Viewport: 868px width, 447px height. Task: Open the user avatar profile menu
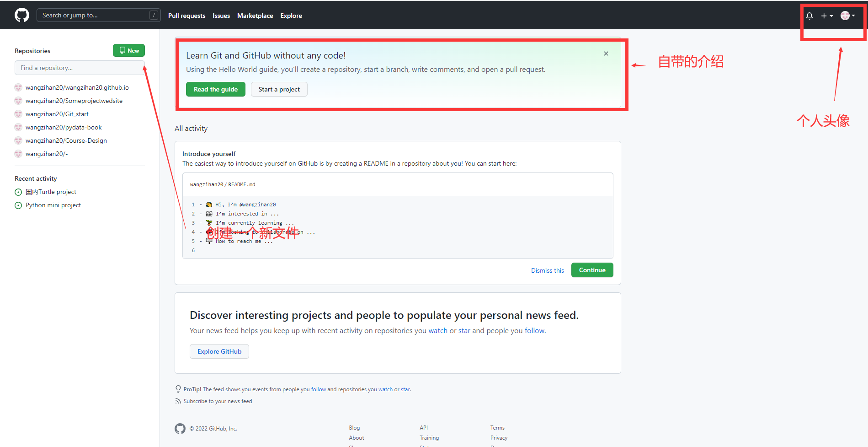click(848, 16)
